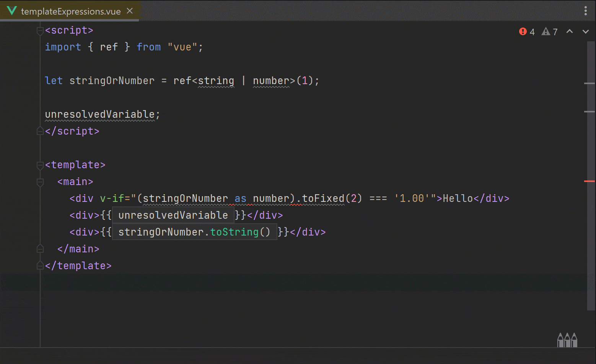Jump to next highlighted error arrow
Viewport: 596px width, 364px height.
pos(585,32)
